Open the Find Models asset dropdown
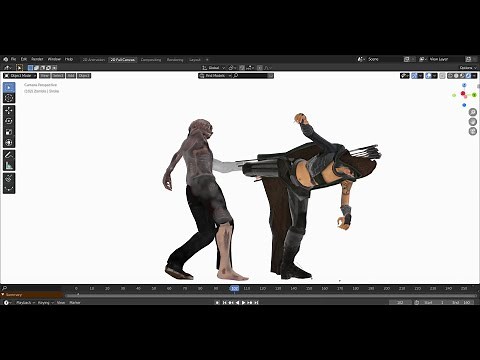The image size is (480, 360). click(x=215, y=76)
